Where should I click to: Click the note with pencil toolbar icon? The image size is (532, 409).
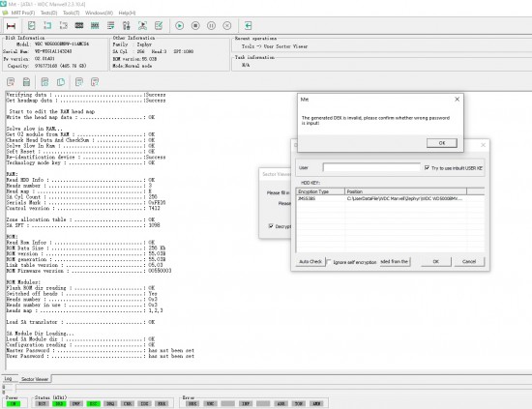coord(159,26)
